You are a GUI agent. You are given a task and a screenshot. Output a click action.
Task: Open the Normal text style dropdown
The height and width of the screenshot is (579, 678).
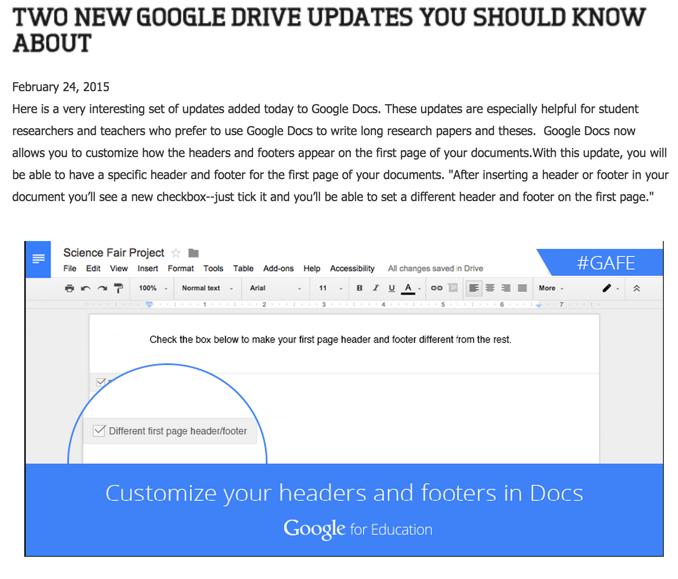pos(208,288)
